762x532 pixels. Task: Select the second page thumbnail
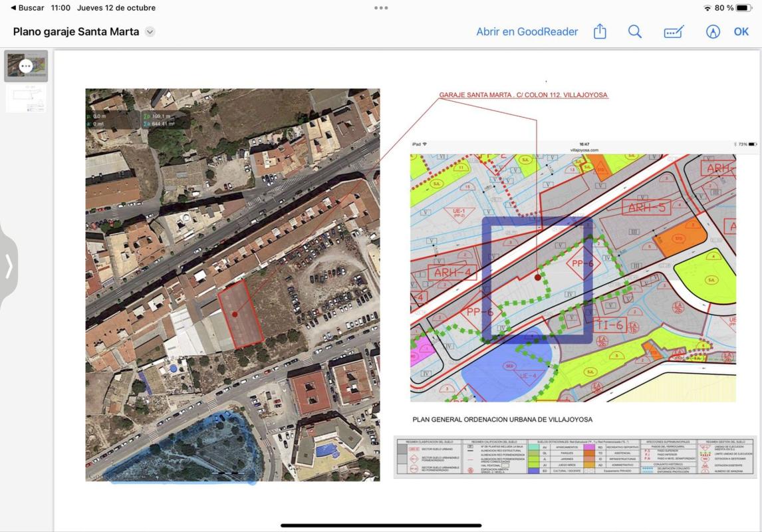tap(26, 98)
